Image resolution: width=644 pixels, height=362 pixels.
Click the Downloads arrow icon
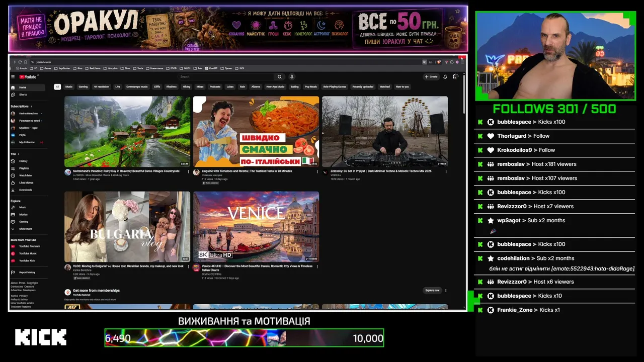click(x=13, y=190)
